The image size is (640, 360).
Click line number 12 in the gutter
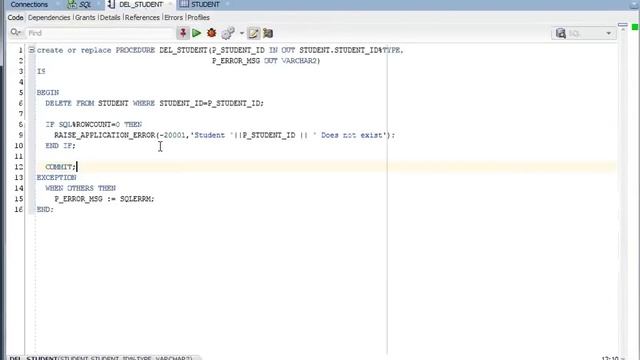19,167
